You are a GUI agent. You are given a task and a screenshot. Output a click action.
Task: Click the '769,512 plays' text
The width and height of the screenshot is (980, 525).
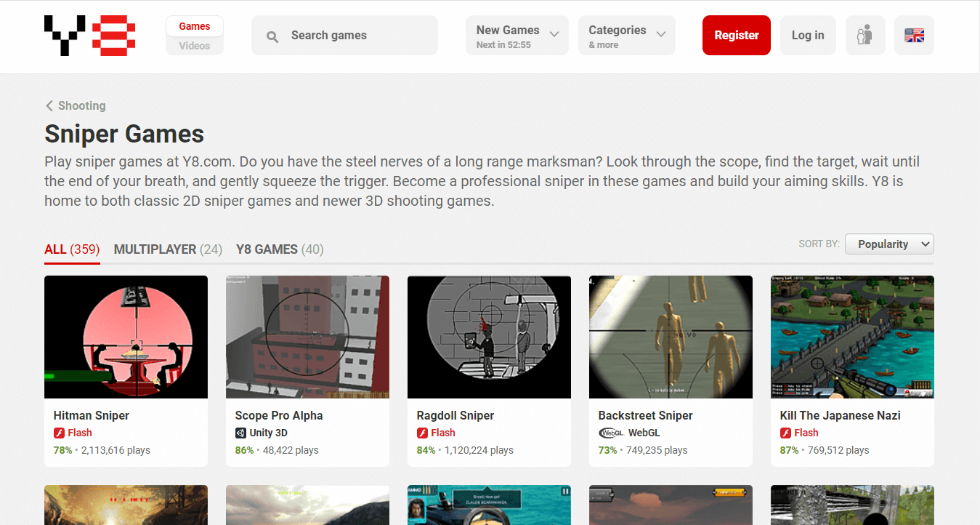click(838, 450)
